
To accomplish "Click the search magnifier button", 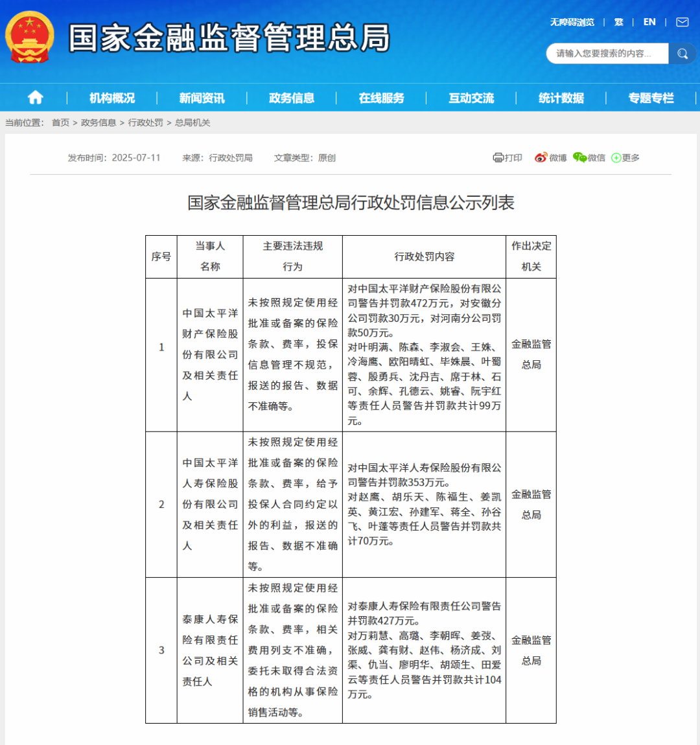I will click(x=682, y=54).
